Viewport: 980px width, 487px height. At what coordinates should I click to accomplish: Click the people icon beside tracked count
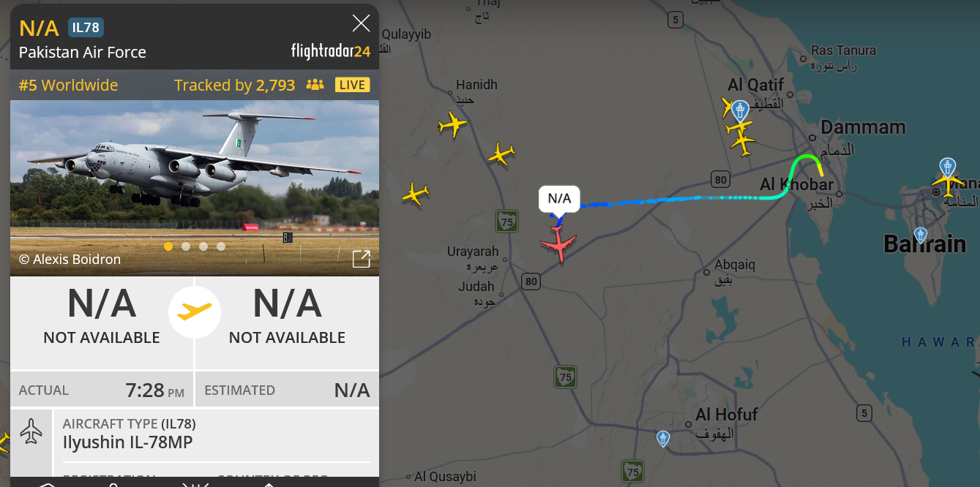tap(315, 85)
